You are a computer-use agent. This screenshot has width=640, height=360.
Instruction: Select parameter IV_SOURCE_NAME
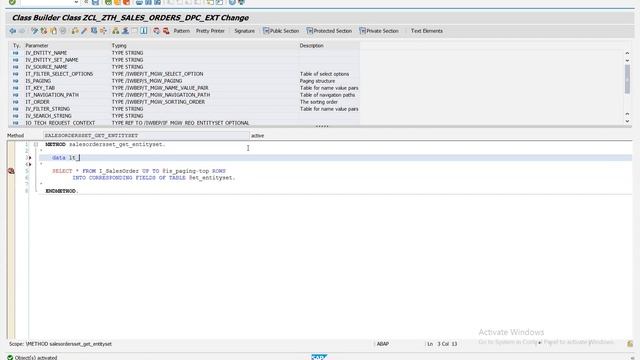tap(46, 67)
